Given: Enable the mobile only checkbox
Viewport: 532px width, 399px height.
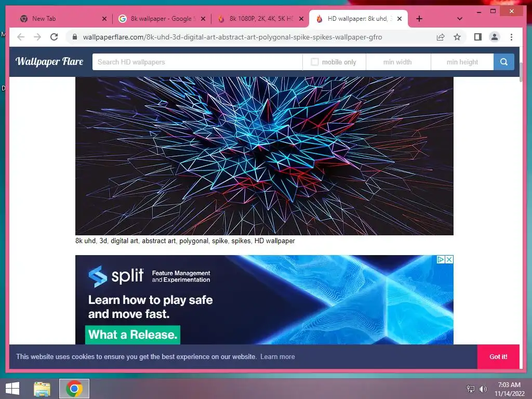Looking at the screenshot, I should (x=314, y=62).
